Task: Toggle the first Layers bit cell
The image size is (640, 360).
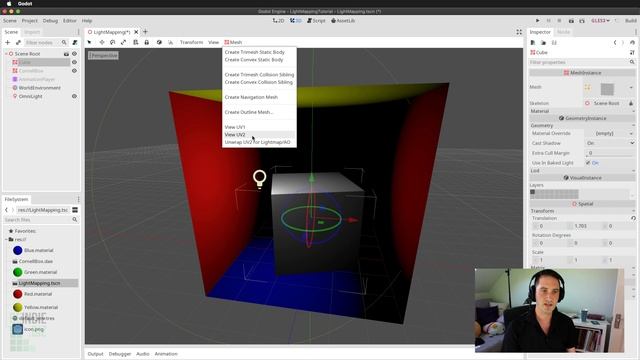Action: point(532,192)
